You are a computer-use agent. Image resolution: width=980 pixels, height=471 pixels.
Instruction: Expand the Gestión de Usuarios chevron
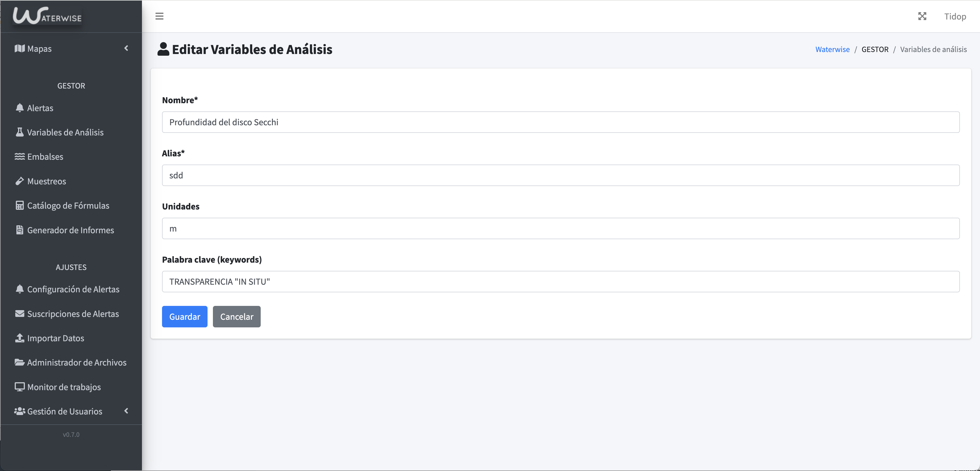pyautogui.click(x=126, y=411)
